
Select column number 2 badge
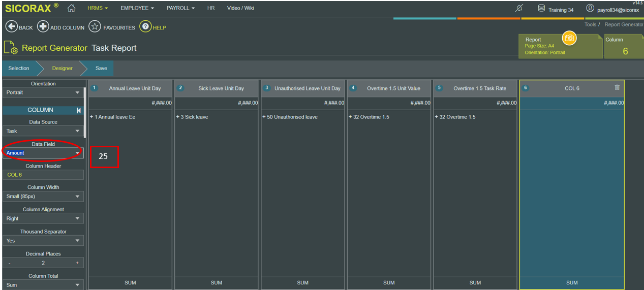[x=180, y=88]
